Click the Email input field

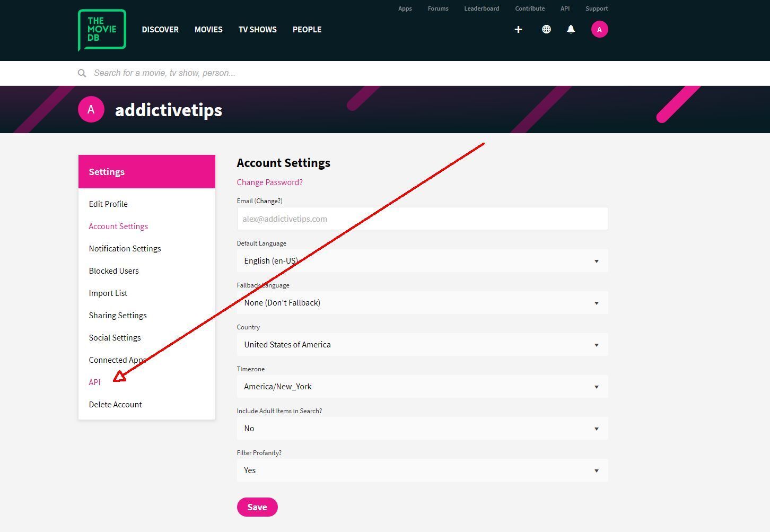coord(422,219)
